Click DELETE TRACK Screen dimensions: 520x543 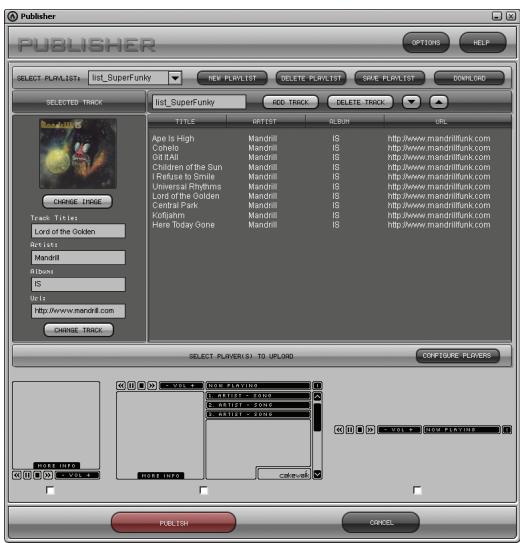(360, 102)
